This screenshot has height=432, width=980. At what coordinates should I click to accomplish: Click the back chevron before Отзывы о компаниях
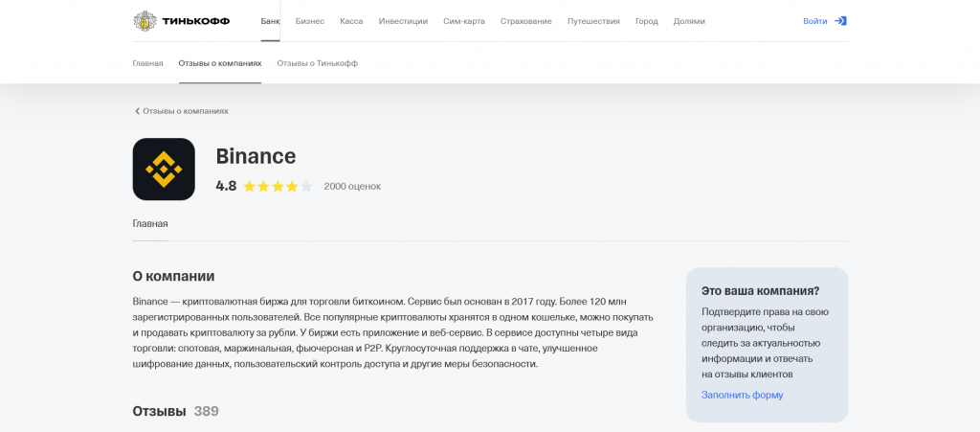[x=137, y=111]
